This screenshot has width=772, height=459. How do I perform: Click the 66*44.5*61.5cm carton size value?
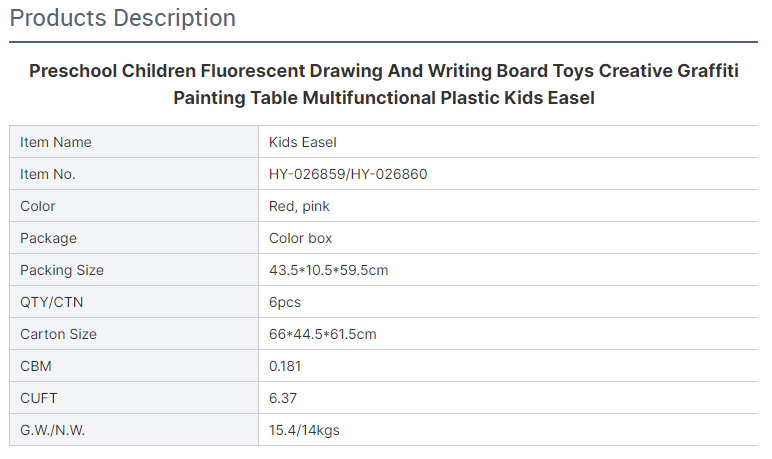point(322,334)
